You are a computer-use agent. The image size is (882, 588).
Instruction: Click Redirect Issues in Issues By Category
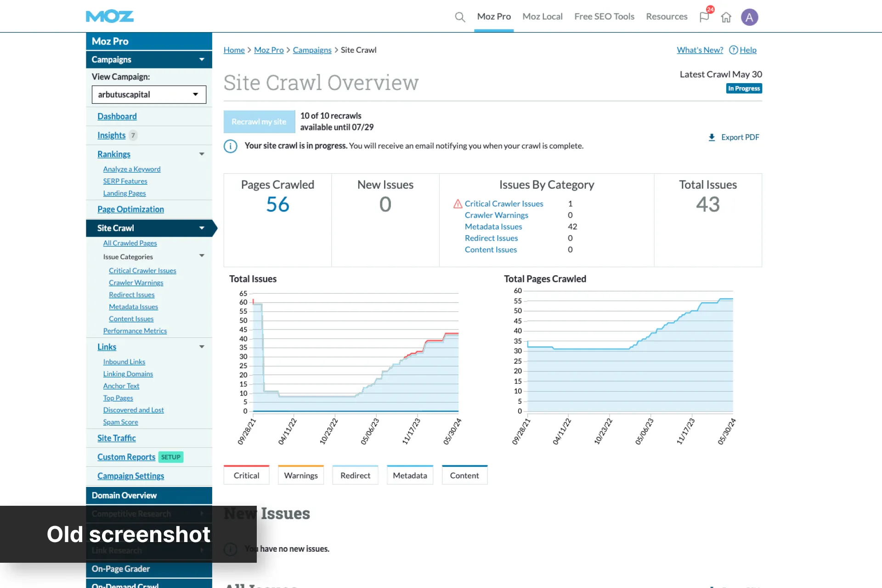click(x=491, y=238)
